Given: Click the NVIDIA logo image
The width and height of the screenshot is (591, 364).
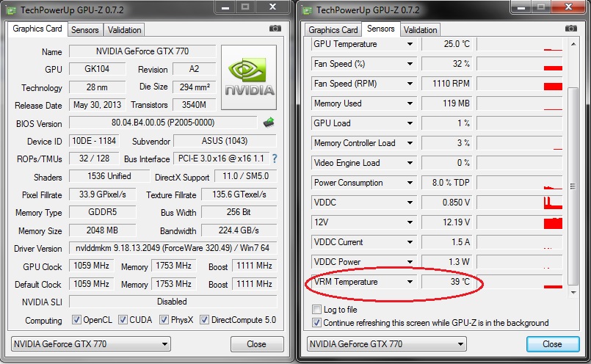Looking at the screenshot, I should coord(249,77).
